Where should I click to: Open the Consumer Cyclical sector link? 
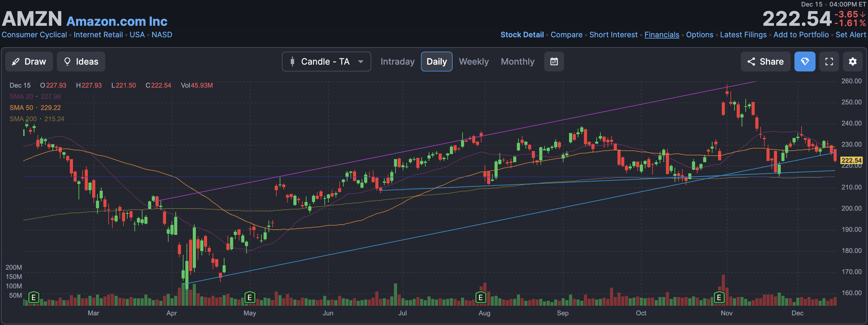[34, 35]
